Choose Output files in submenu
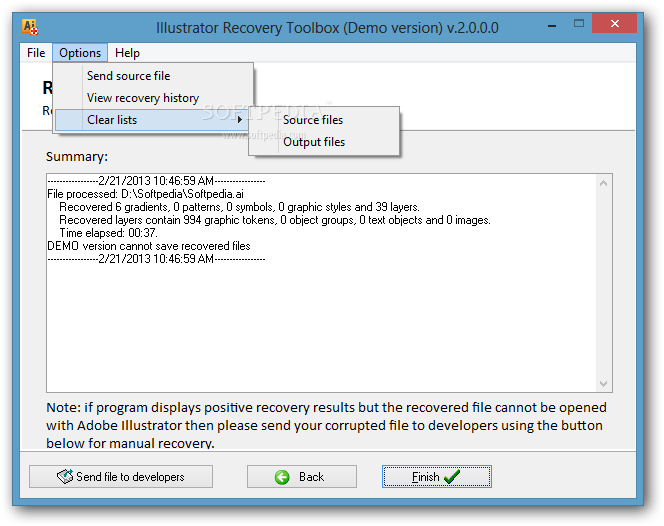Image resolution: width=664 pixels, height=526 pixels. tap(324, 142)
